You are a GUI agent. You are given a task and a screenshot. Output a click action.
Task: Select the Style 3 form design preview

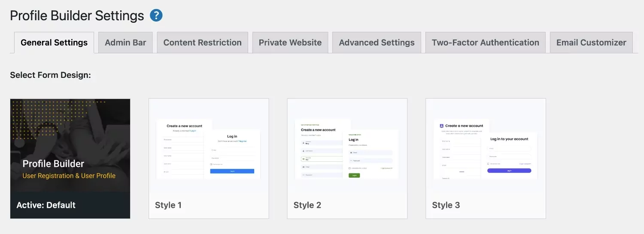point(486,158)
